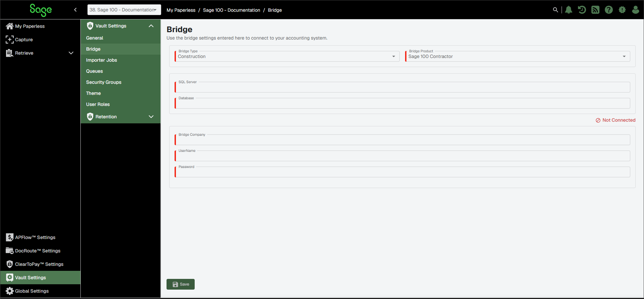The width and height of the screenshot is (644, 299).
Task: Open the Bridge Type dropdown
Action: (x=287, y=56)
